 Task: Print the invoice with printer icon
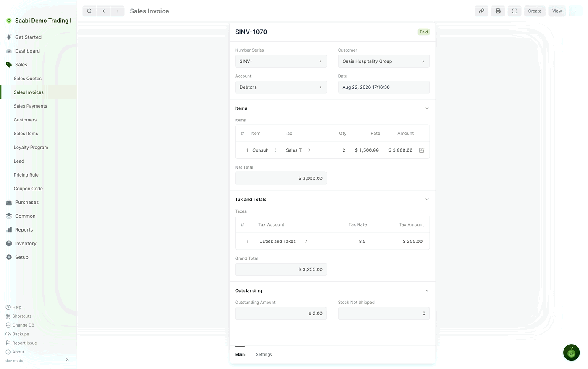click(x=498, y=11)
